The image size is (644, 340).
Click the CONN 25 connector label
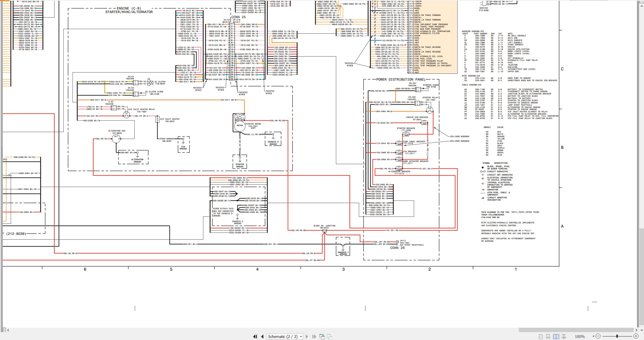[239, 17]
